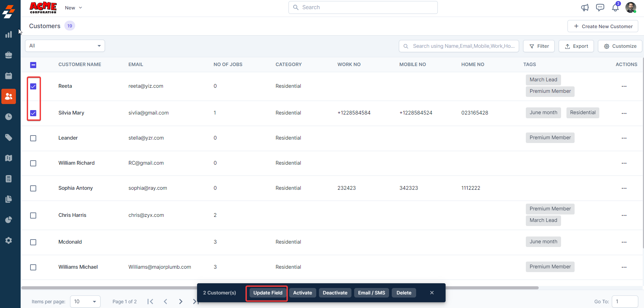Viewport: 644px width, 308px height.
Task: Click Update Field in bulk action bar
Action: (267, 293)
